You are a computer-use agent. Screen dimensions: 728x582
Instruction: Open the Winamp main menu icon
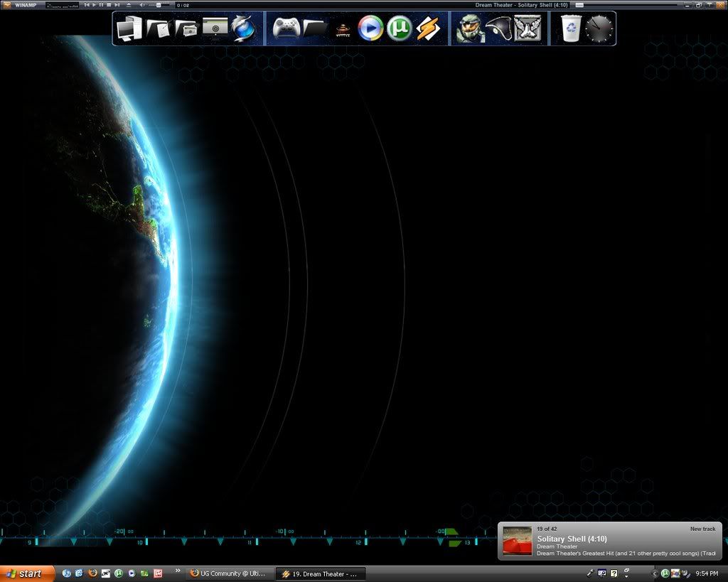(x=7, y=5)
